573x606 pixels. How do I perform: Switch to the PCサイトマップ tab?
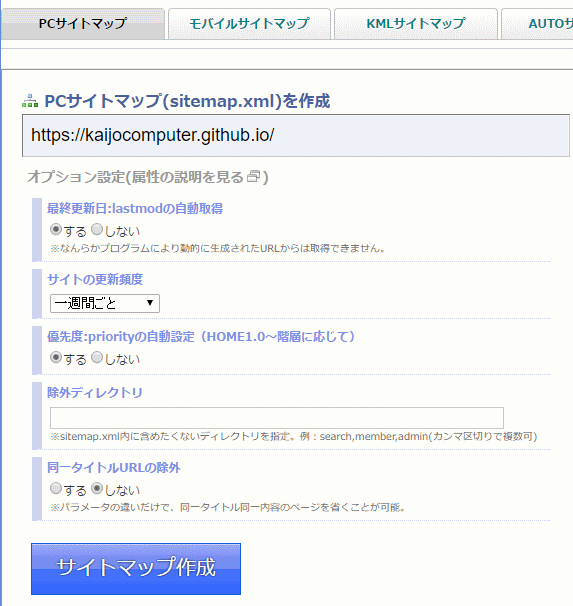click(x=83, y=24)
